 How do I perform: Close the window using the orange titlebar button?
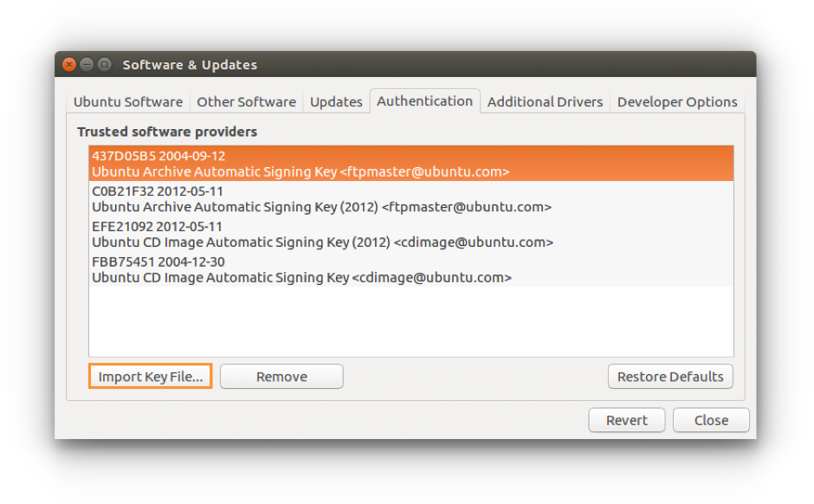(x=69, y=65)
